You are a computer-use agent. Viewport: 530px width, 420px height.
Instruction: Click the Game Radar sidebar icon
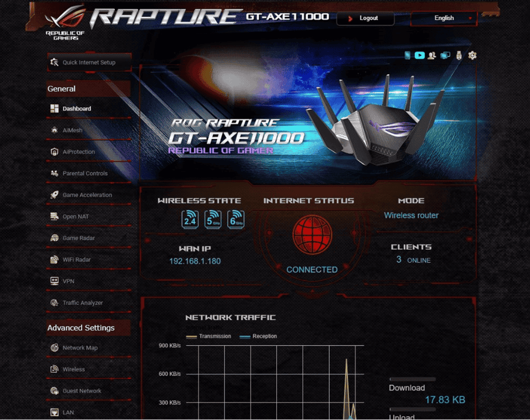(54, 238)
